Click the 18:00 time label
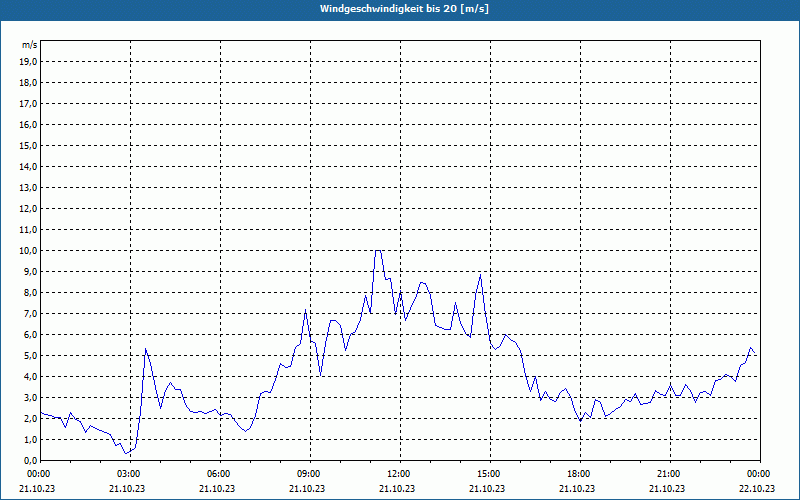The width and height of the screenshot is (800, 500). tap(577, 474)
